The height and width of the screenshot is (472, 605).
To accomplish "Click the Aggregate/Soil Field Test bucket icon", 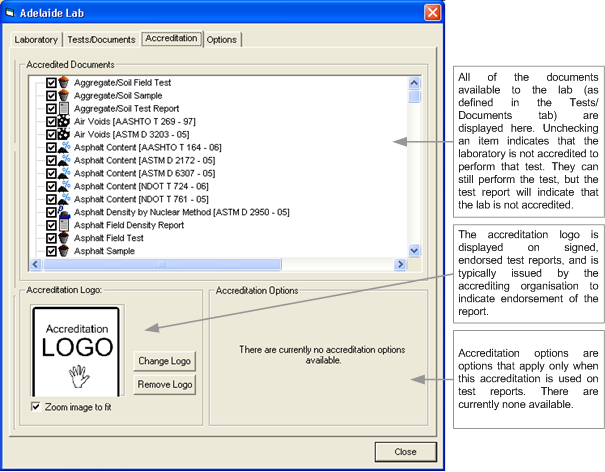I will pyautogui.click(x=64, y=82).
